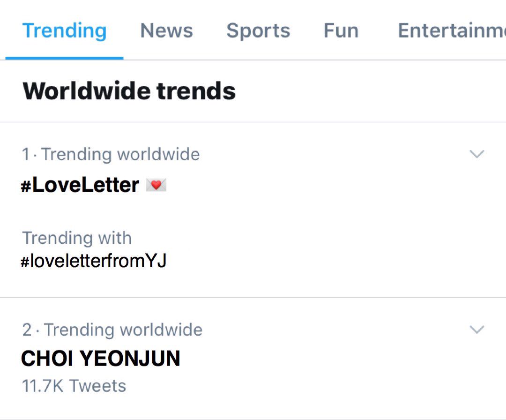Viewport: 506px width, 420px height.
Task: Switch to the News tab
Action: (166, 30)
